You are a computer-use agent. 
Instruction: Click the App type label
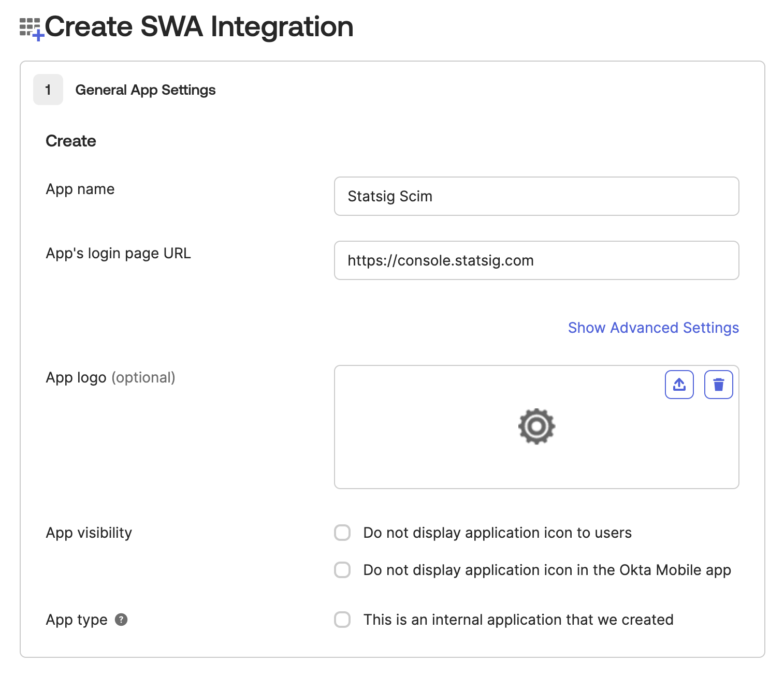click(x=77, y=620)
